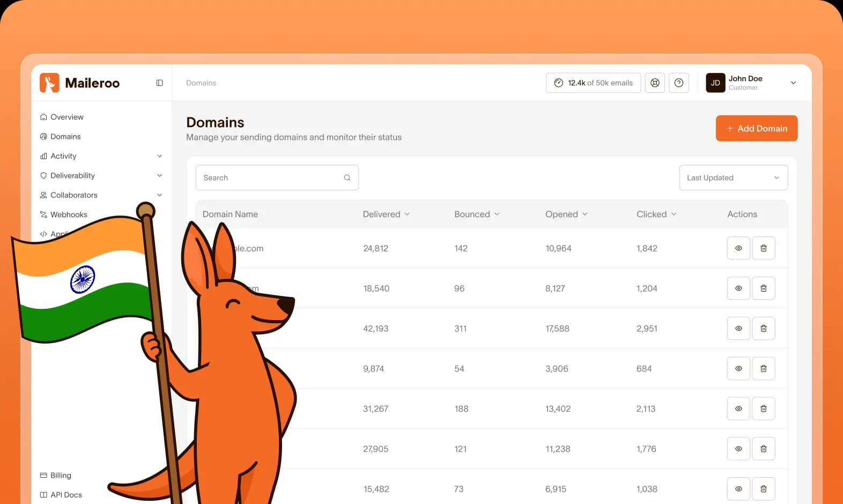View the domain with 9,874 delivered
Screen dimensions: 843x504
(738, 368)
